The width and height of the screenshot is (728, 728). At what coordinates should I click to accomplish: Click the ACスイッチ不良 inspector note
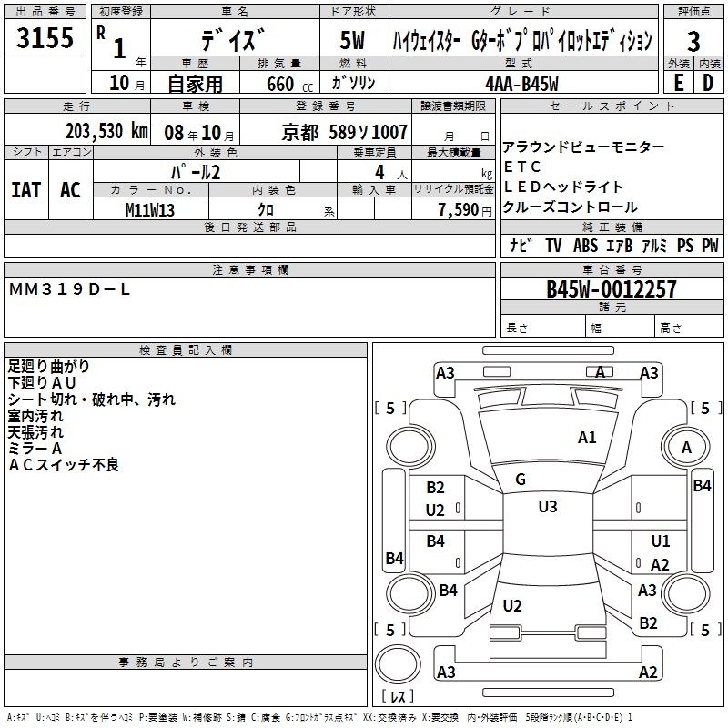tap(64, 465)
